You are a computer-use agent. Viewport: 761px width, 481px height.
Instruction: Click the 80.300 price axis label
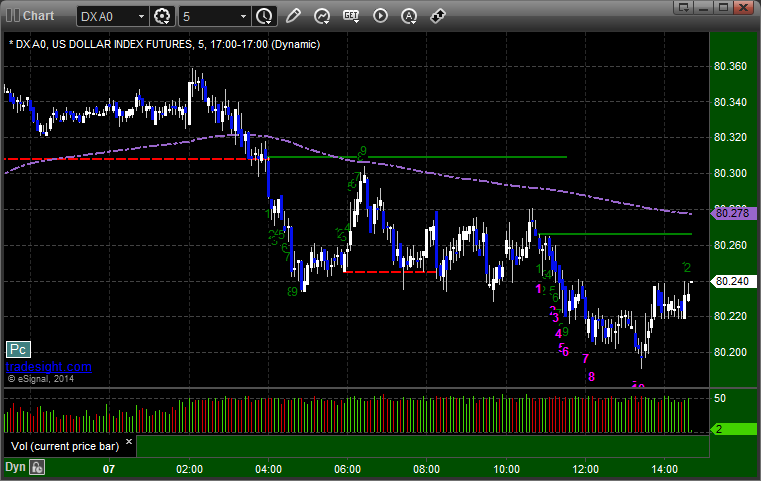click(730, 174)
